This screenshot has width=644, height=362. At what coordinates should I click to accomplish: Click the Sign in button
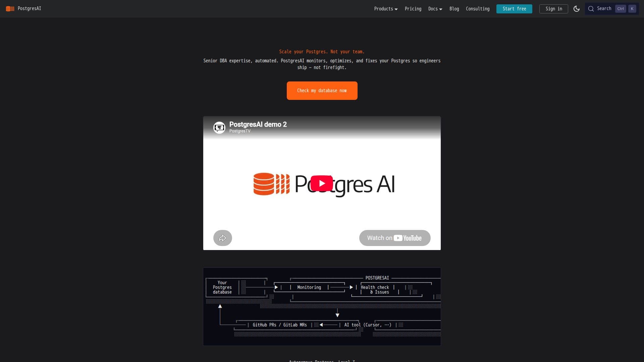pos(554,9)
